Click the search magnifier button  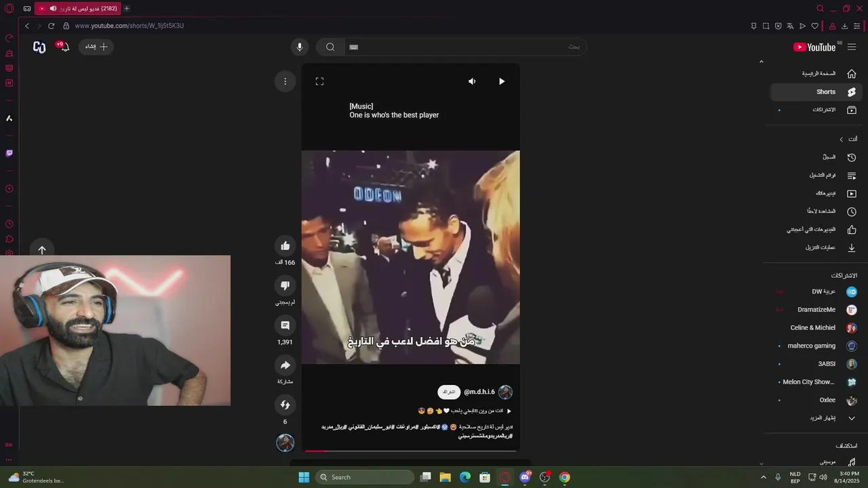pos(330,47)
